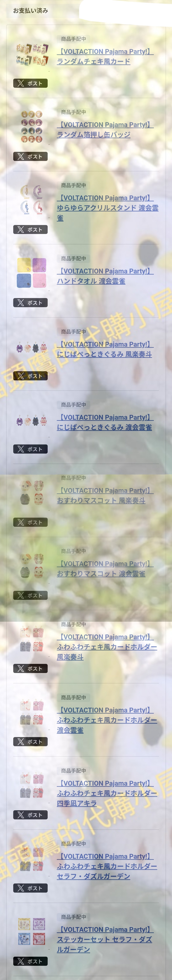Open にじぱぺっときぐるみ 風楽奏斗 link
Viewport: 172px width, 980px height.
105,349
